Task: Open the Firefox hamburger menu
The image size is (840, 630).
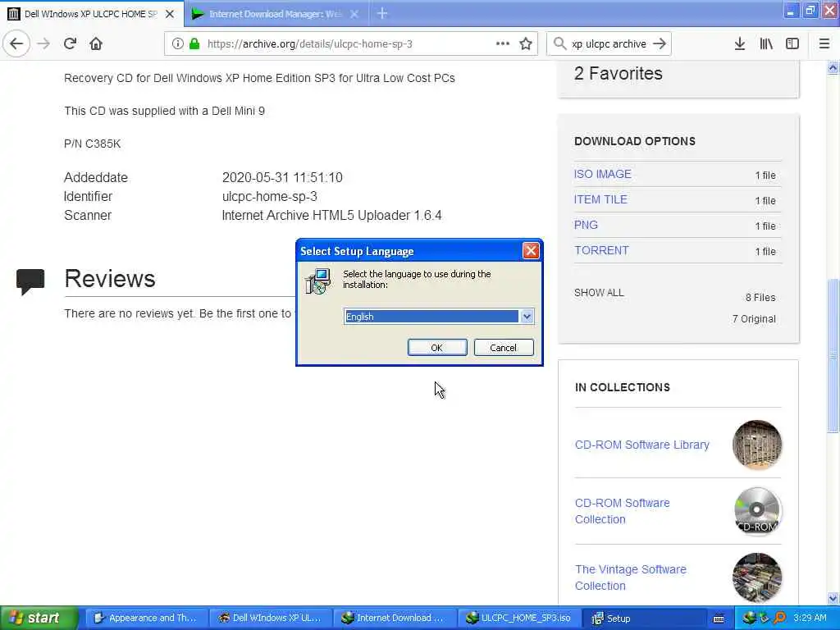Action: pyautogui.click(x=824, y=44)
